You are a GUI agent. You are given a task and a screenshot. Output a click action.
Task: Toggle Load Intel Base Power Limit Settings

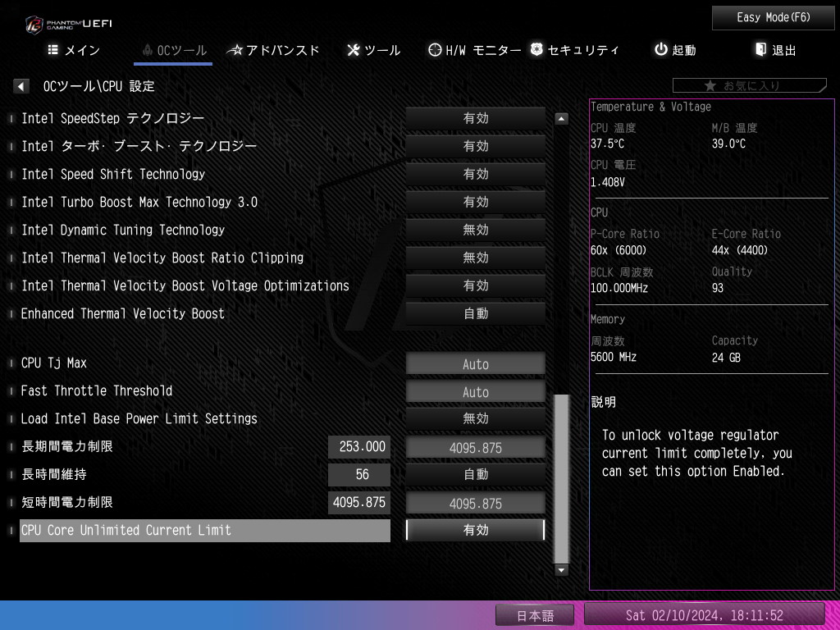(x=476, y=418)
